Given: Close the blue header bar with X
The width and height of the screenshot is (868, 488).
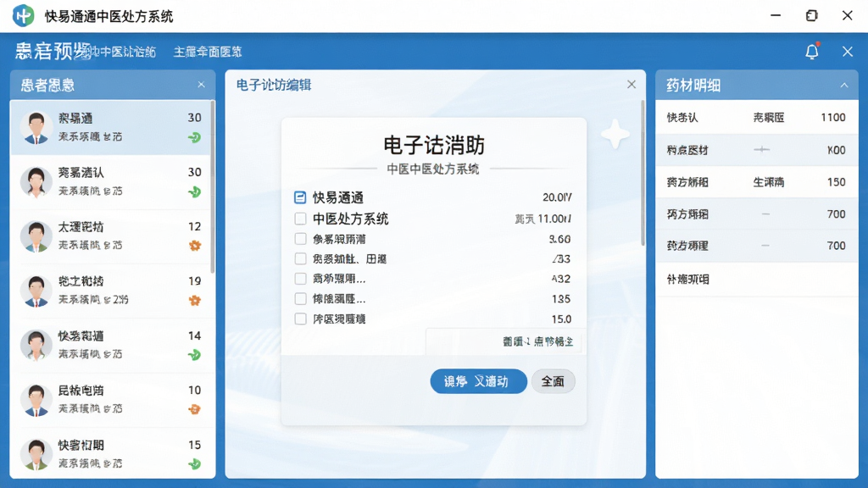Looking at the screenshot, I should click(848, 52).
